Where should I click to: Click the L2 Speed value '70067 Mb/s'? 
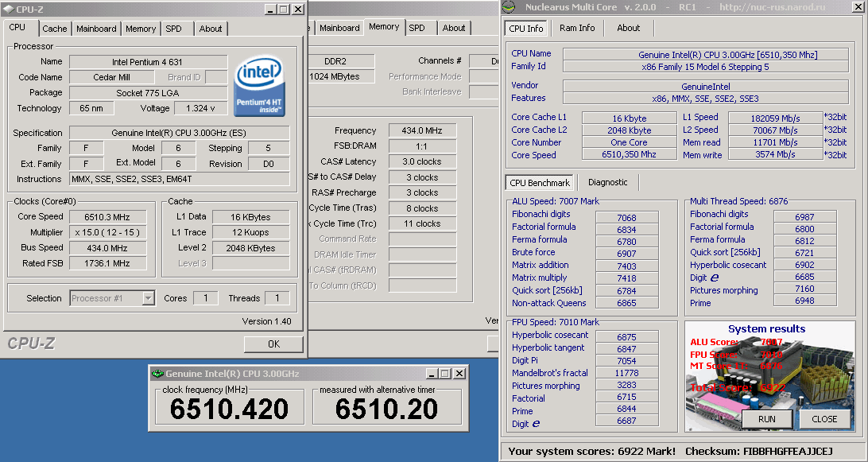pos(776,130)
